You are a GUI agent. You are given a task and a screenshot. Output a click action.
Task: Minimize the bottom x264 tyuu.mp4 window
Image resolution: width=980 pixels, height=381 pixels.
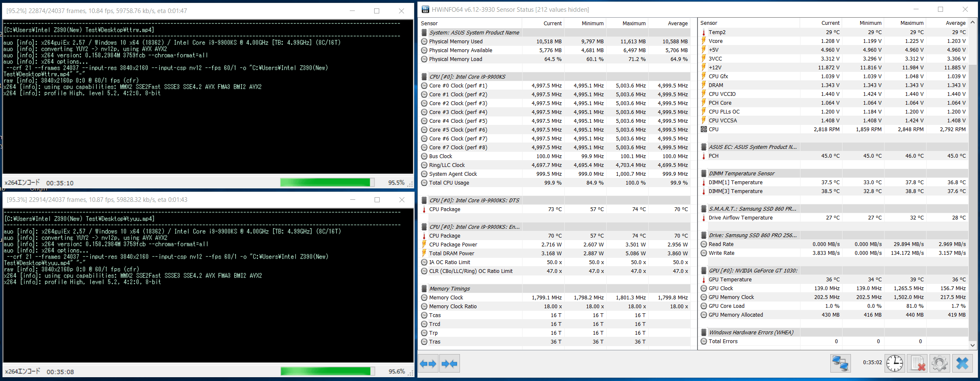coord(353,200)
